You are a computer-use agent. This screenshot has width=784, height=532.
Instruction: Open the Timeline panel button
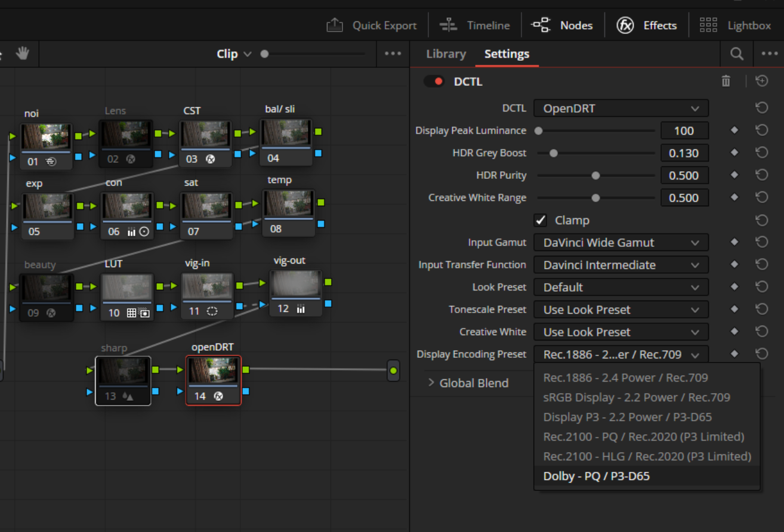[475, 26]
